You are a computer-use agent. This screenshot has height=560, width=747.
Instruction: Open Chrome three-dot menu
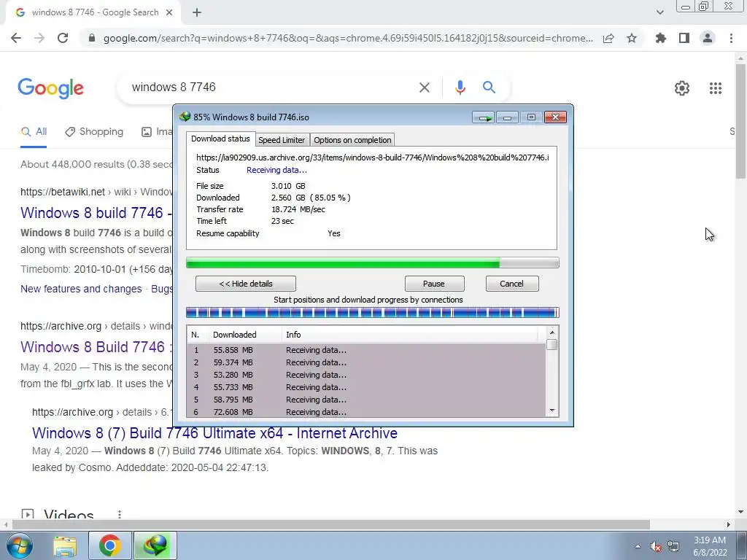[x=731, y=38]
